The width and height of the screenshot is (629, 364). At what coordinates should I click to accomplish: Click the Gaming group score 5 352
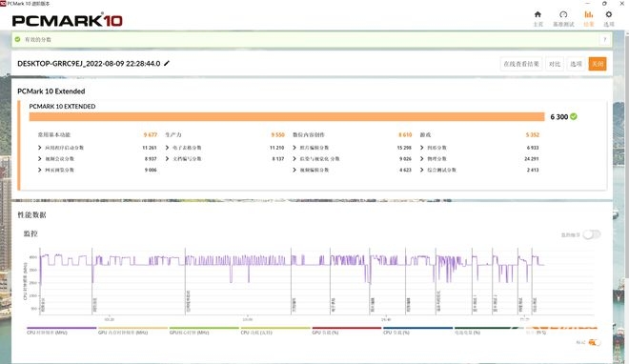tap(533, 134)
